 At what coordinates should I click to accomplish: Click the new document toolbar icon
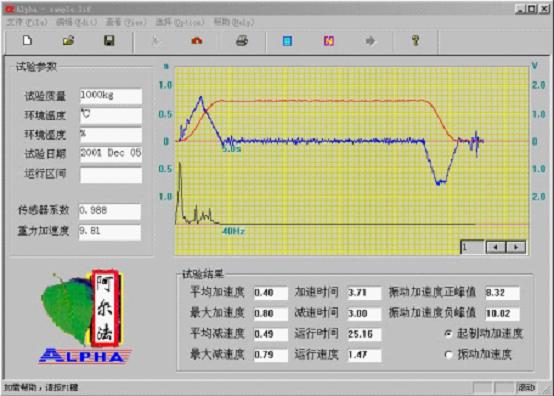pyautogui.click(x=27, y=41)
